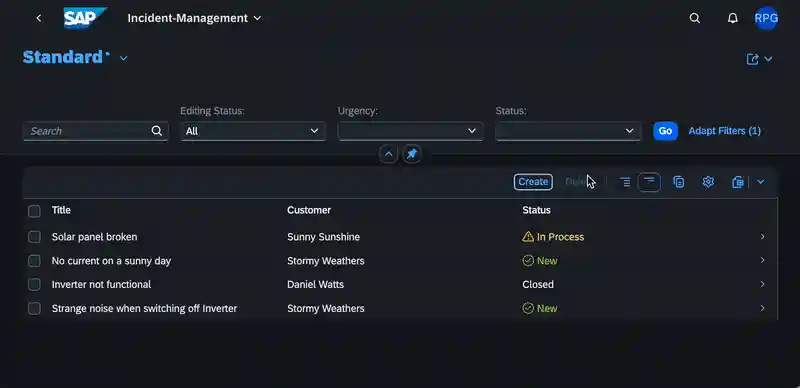Check the Inverter not functional row
This screenshot has width=800, height=388.
(x=34, y=284)
